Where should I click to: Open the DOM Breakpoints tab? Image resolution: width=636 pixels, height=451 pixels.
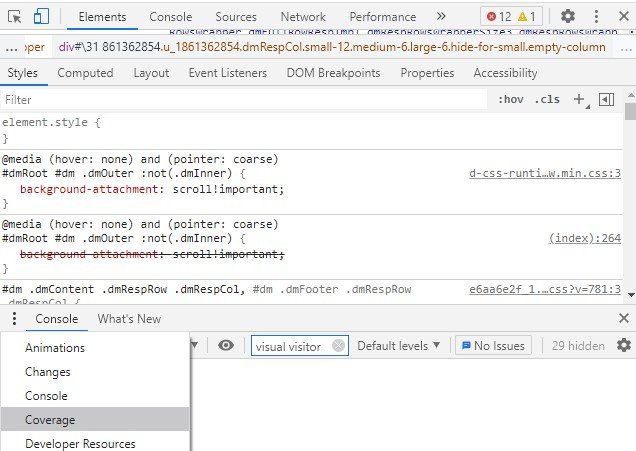click(x=333, y=73)
